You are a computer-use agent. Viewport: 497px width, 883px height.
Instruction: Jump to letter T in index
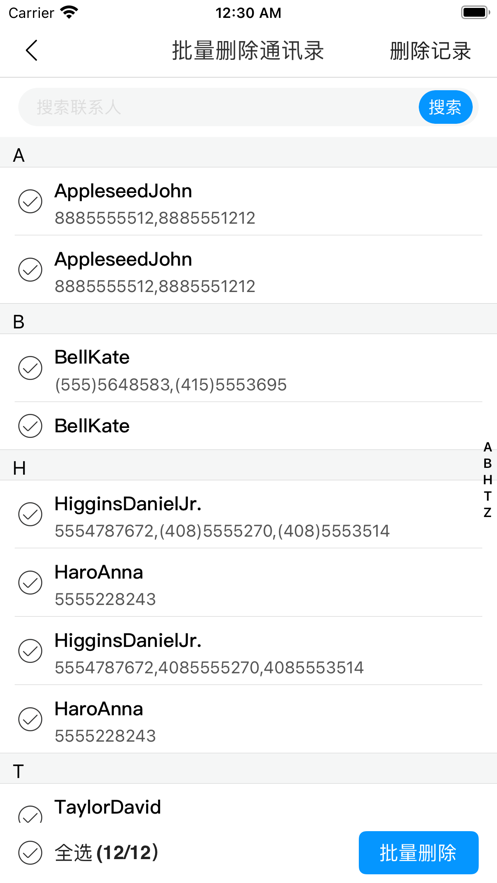coord(487,496)
